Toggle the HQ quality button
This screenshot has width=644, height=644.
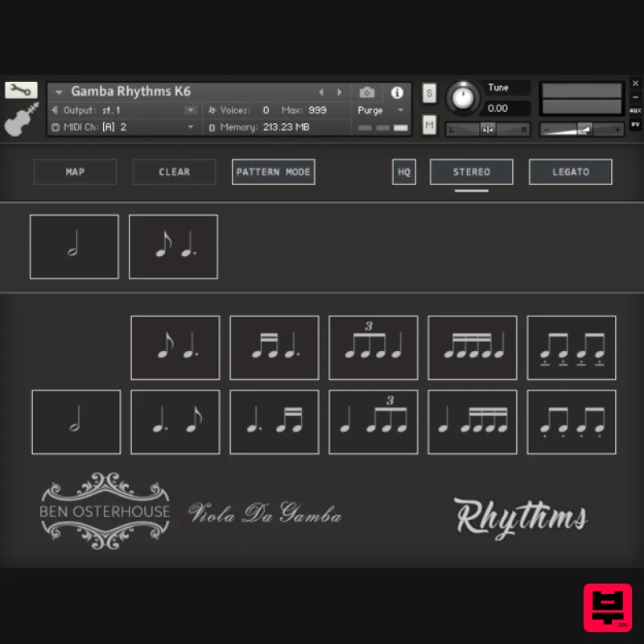(x=404, y=171)
